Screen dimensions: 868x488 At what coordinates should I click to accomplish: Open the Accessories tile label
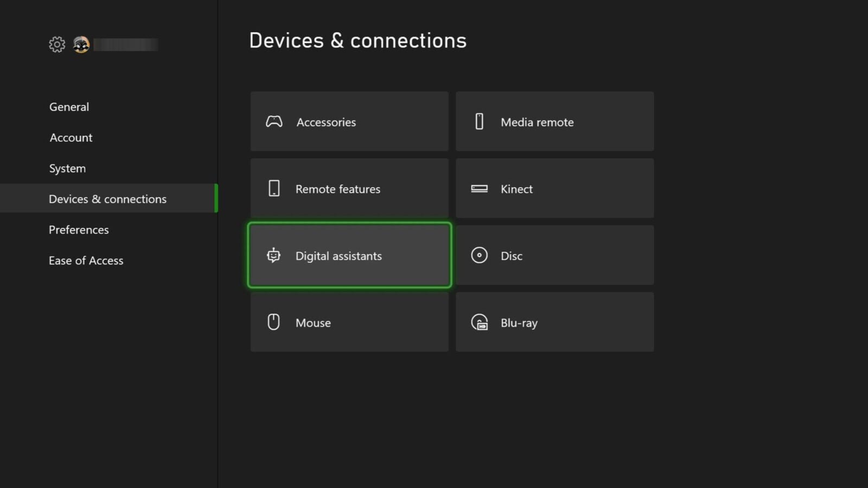326,123
